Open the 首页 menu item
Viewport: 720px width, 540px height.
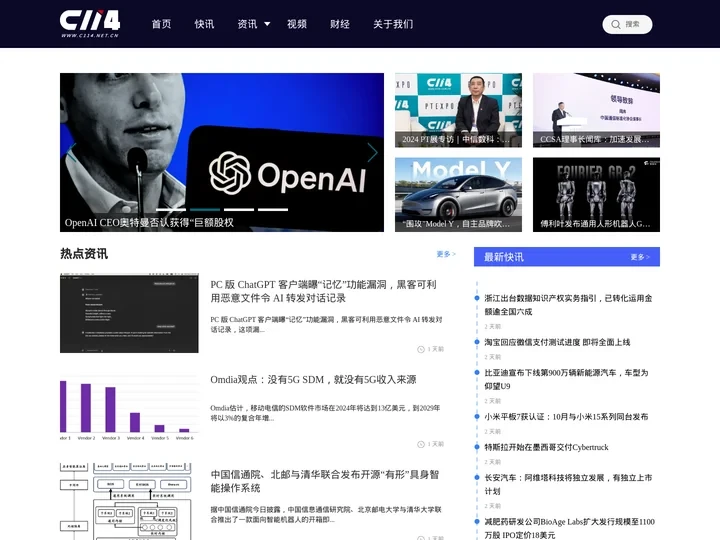[161, 24]
